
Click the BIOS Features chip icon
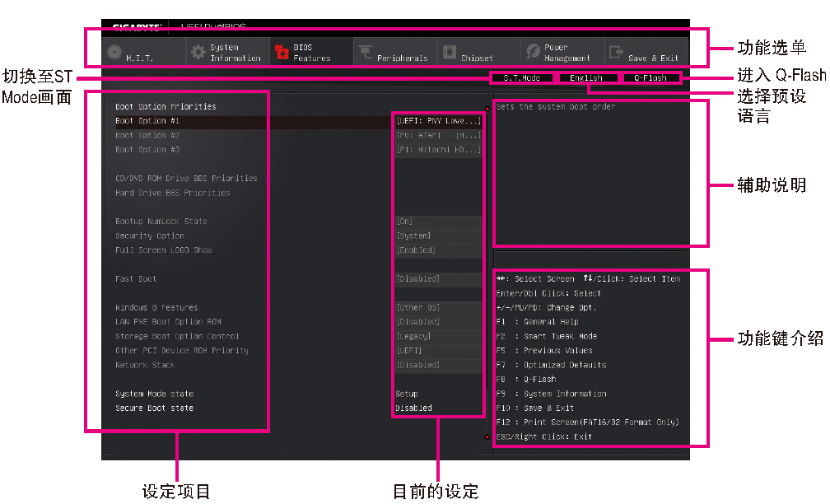pyautogui.click(x=282, y=53)
